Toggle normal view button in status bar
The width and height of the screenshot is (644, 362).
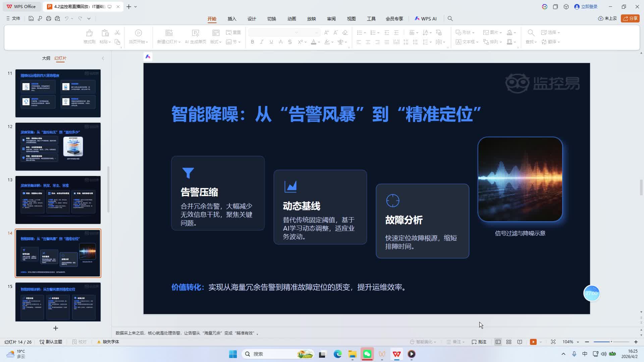coord(498,342)
